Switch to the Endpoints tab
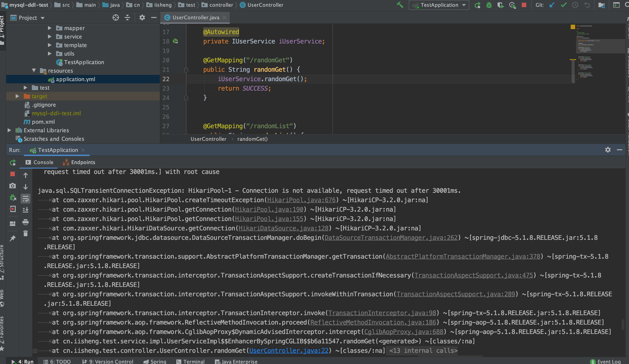 (79, 162)
